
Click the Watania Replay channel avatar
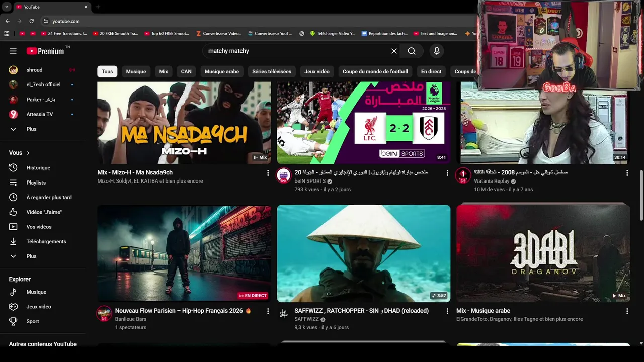[463, 175]
